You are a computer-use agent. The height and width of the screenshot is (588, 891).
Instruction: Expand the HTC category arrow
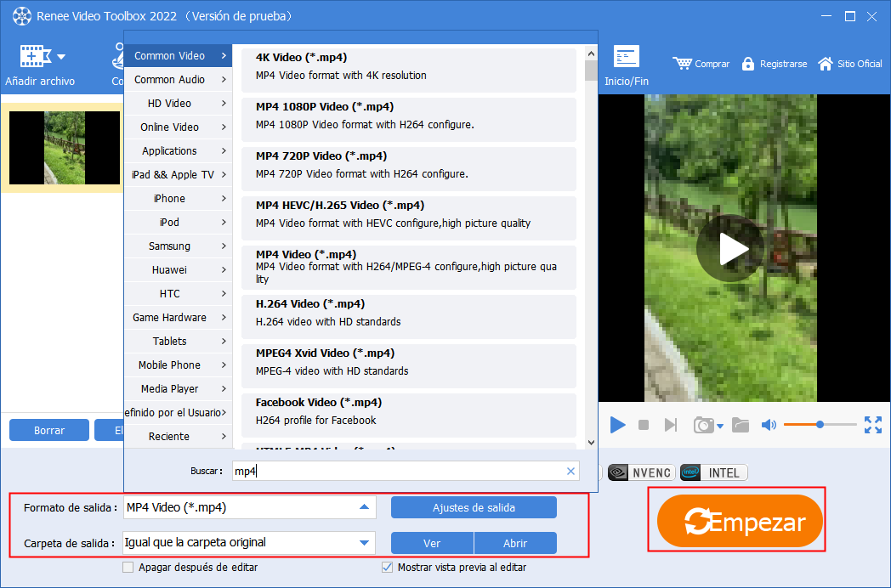(224, 294)
